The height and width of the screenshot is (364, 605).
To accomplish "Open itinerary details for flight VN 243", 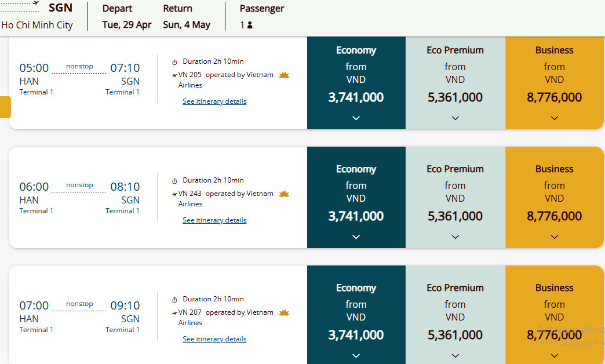I will tap(214, 220).
